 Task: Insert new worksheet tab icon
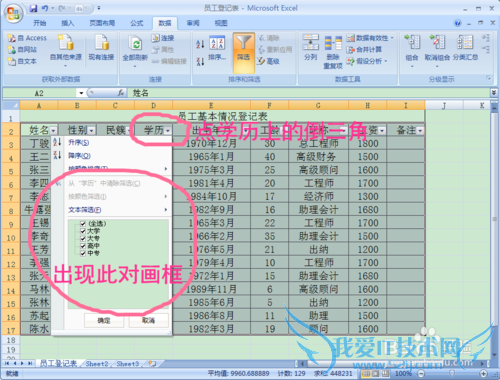pos(152,363)
